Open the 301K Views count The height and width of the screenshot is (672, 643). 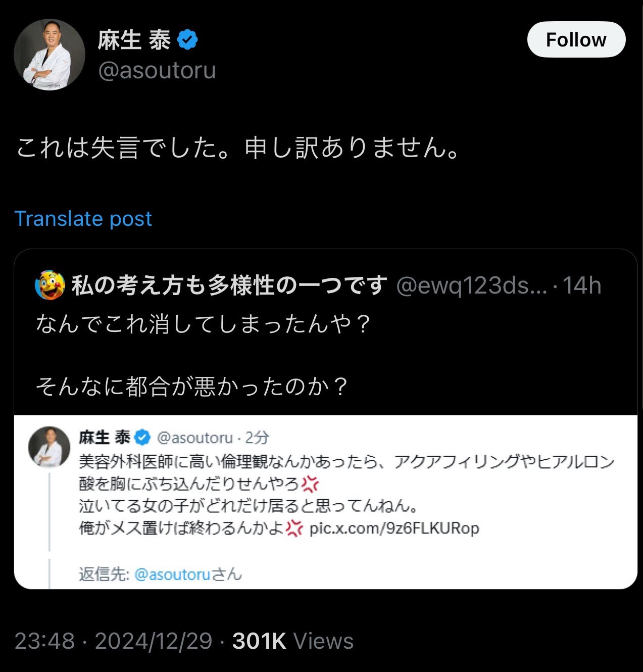pyautogui.click(x=292, y=641)
